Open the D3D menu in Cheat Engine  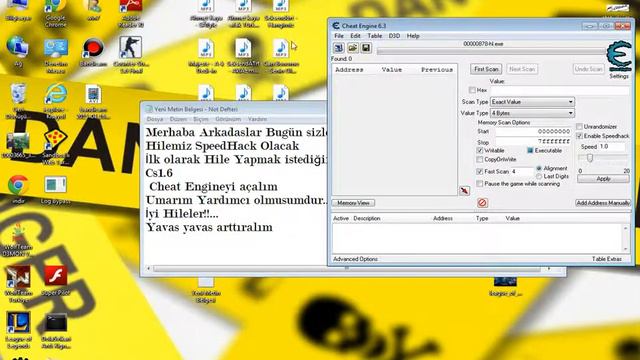pyautogui.click(x=394, y=36)
